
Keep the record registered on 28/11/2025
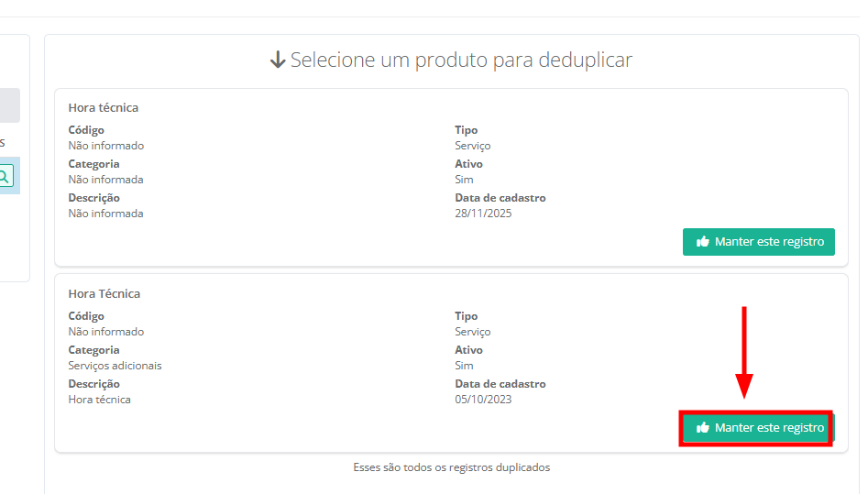pyautogui.click(x=758, y=242)
